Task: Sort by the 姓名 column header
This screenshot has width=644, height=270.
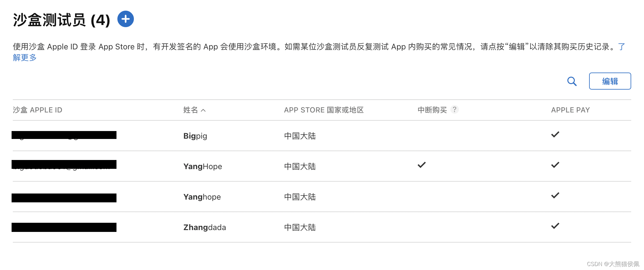Action: point(195,110)
